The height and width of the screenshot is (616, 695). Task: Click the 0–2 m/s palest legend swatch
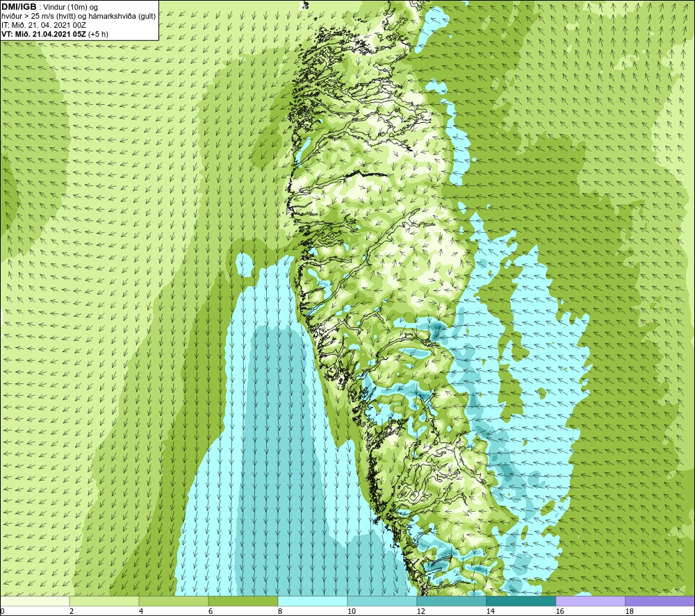point(35,601)
